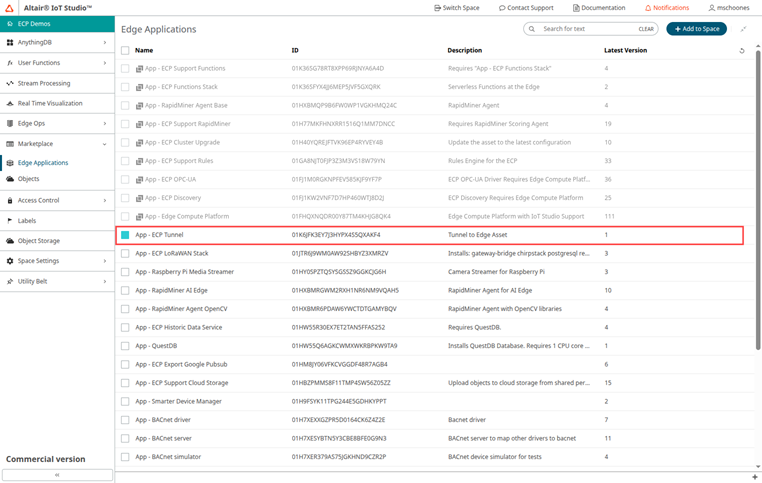
Task: Expand the Utility Belt chevron
Action: (104, 281)
